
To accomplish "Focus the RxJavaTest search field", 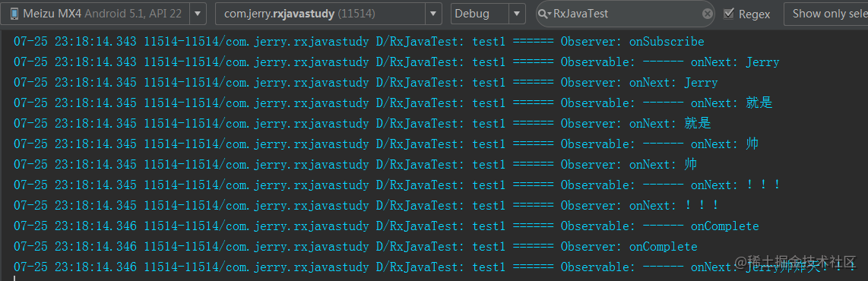I will click(x=626, y=14).
